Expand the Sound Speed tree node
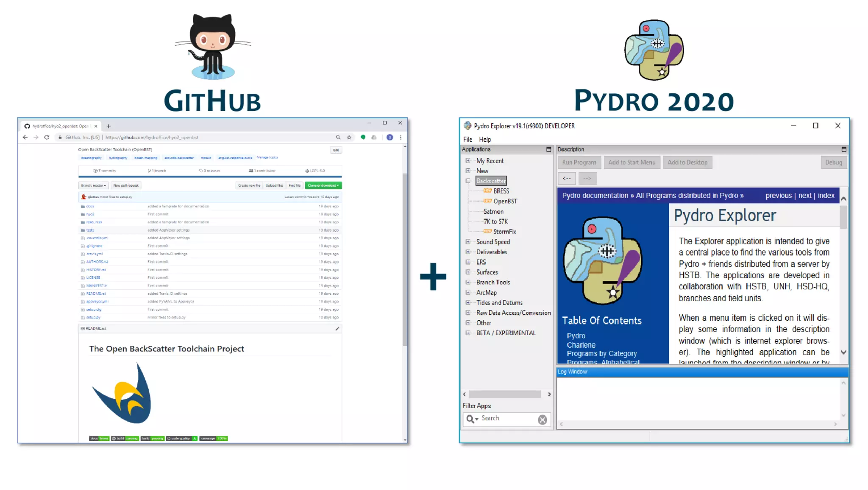This screenshot has height=490, width=868. tap(468, 242)
